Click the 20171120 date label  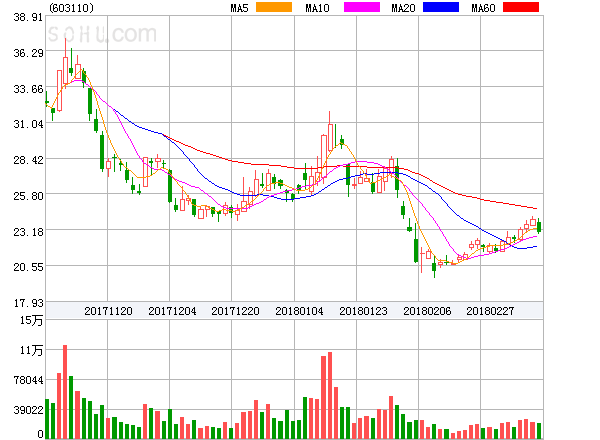pyautogui.click(x=108, y=311)
